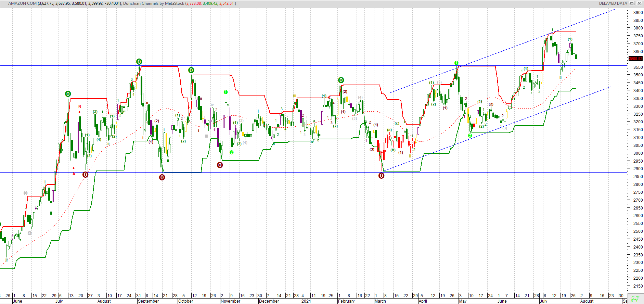Viewport: 644px width, 304px height.
Task: Click the September label on date axis
Action: click(x=148, y=301)
